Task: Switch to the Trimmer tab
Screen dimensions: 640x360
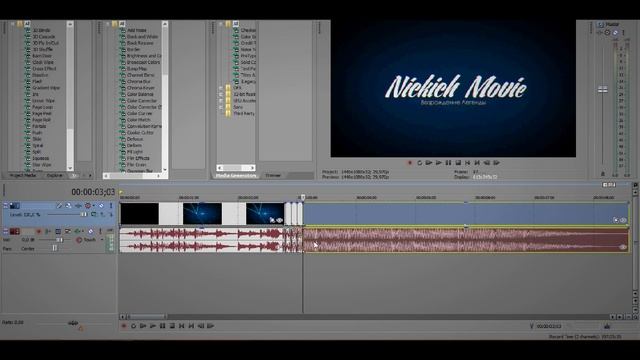Action: [273, 176]
